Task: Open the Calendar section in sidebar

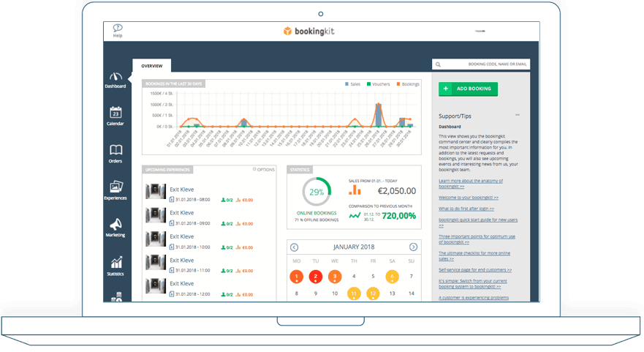Action: pos(115,116)
